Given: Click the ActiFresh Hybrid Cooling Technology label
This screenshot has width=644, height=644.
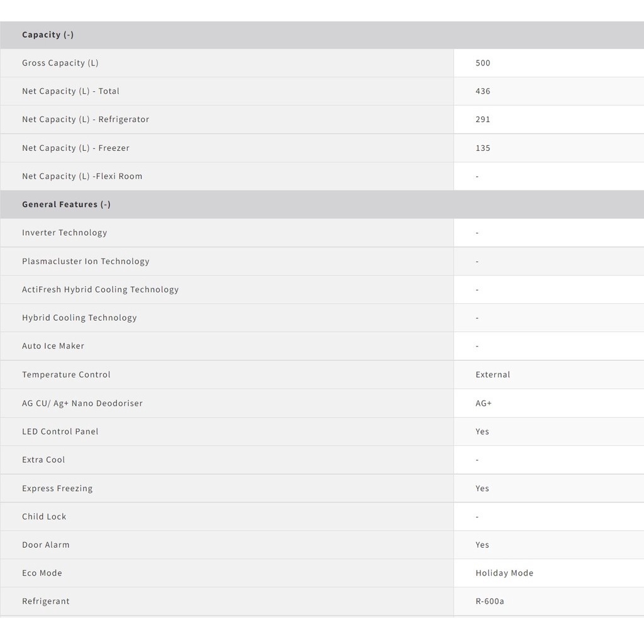Looking at the screenshot, I should click(x=100, y=289).
